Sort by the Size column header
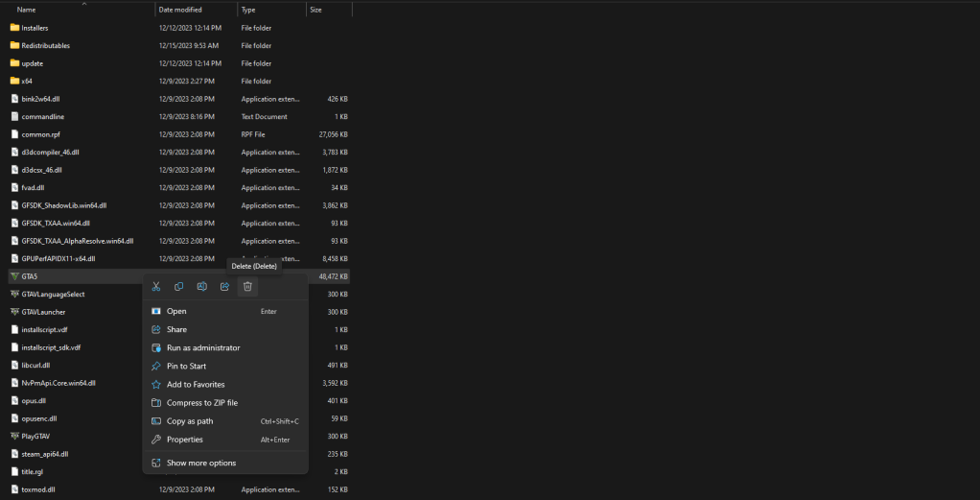 pyautogui.click(x=315, y=10)
